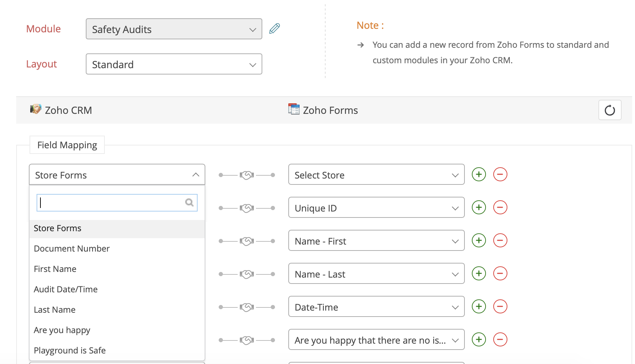Select Document Number from the list
The image size is (635, 364).
tap(72, 249)
